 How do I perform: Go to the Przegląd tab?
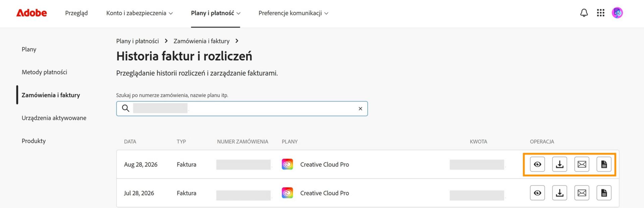[x=76, y=13]
